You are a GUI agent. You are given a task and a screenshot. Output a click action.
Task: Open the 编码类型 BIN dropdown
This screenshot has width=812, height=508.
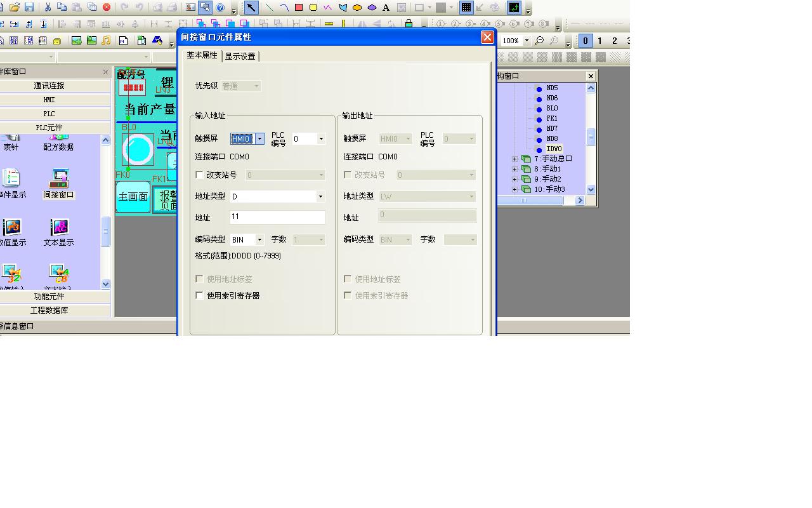click(x=259, y=240)
